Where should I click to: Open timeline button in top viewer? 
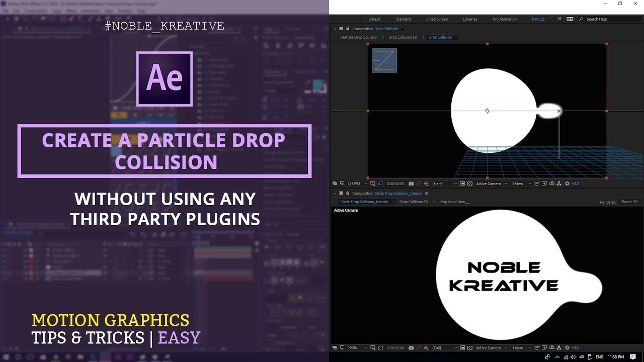pos(552,184)
